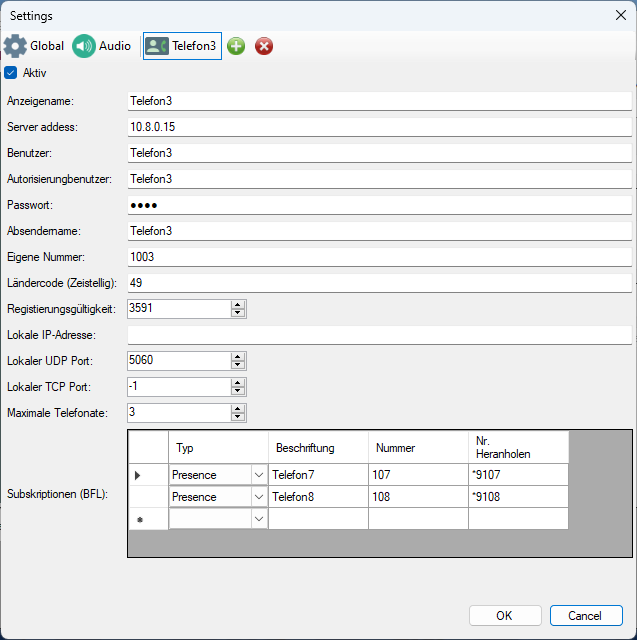This screenshot has width=637, height=640.
Task: Click the red delete account icon
Action: tap(264, 46)
